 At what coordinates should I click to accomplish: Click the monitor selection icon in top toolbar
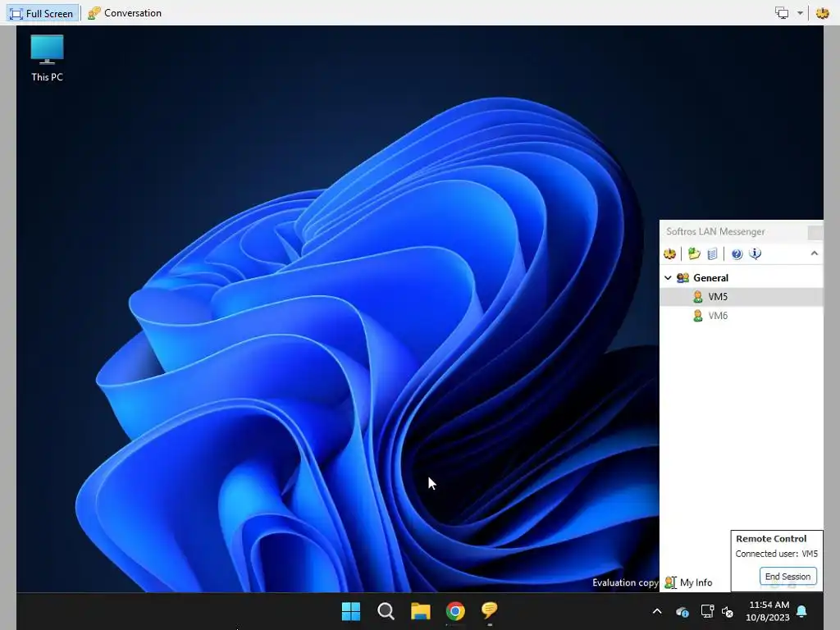782,13
